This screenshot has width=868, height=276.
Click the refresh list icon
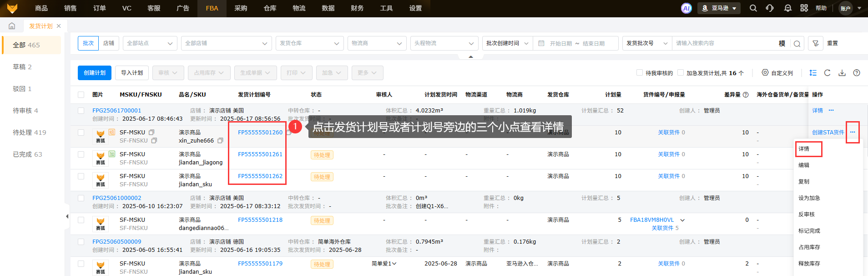827,73
